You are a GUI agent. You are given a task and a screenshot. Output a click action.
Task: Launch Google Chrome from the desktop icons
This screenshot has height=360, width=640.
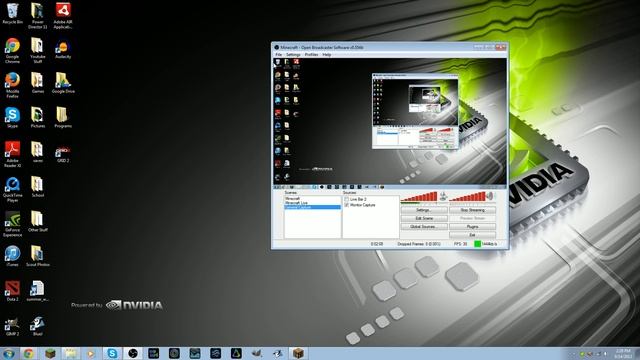12,50
